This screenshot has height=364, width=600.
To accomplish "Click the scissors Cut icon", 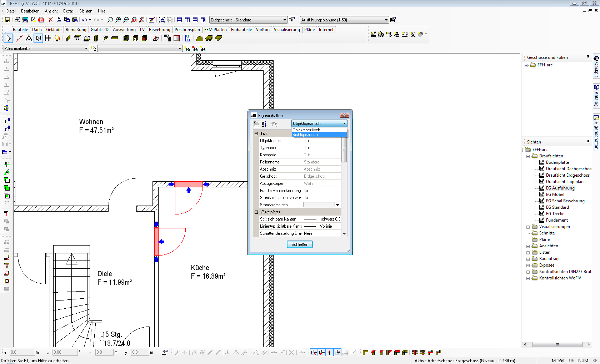I will [59, 20].
